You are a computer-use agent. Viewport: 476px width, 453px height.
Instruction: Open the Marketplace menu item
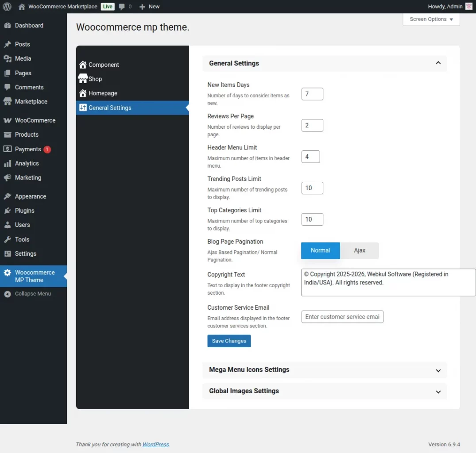(33, 102)
